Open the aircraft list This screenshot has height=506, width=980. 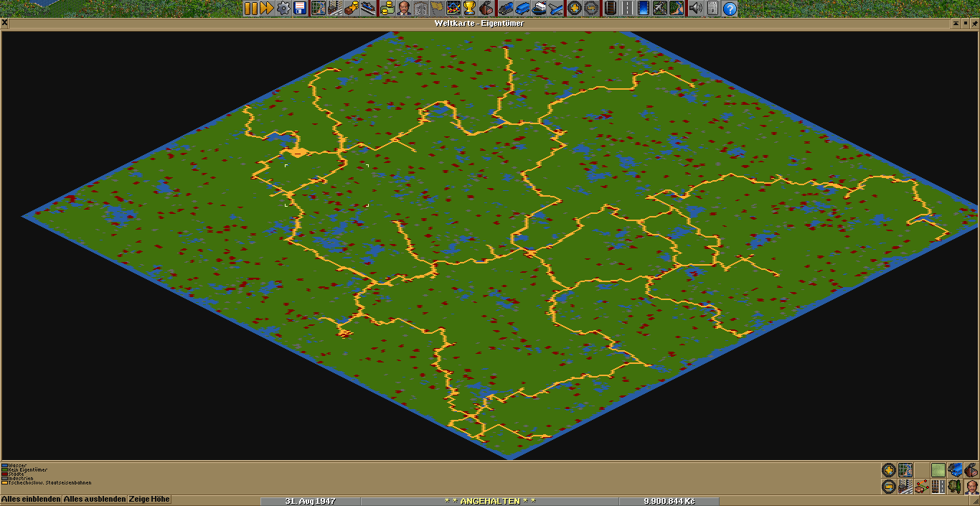556,9
